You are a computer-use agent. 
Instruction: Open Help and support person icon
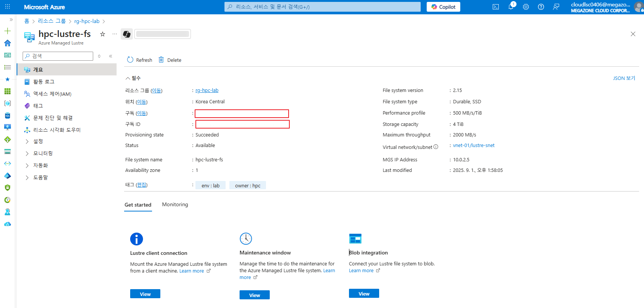8,212
